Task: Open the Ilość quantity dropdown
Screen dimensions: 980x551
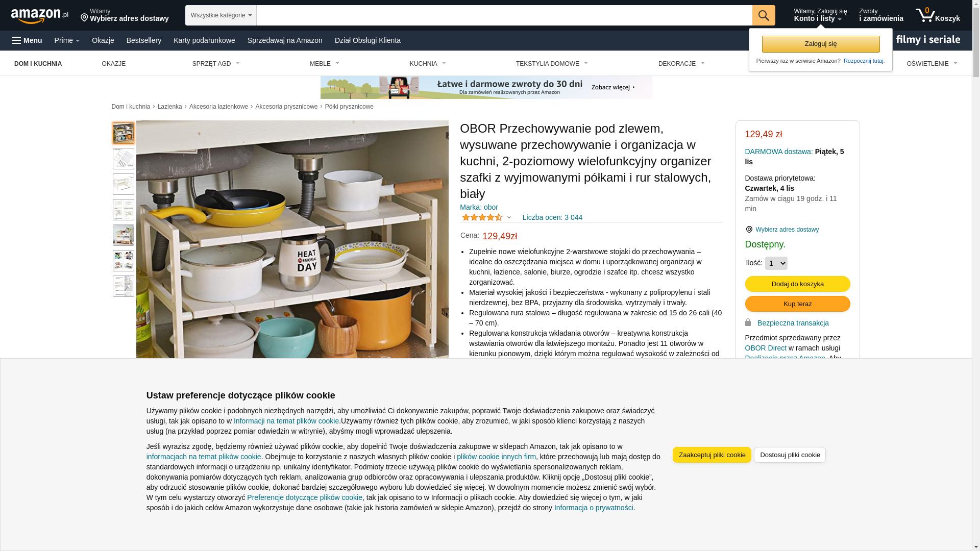Action: click(x=776, y=263)
